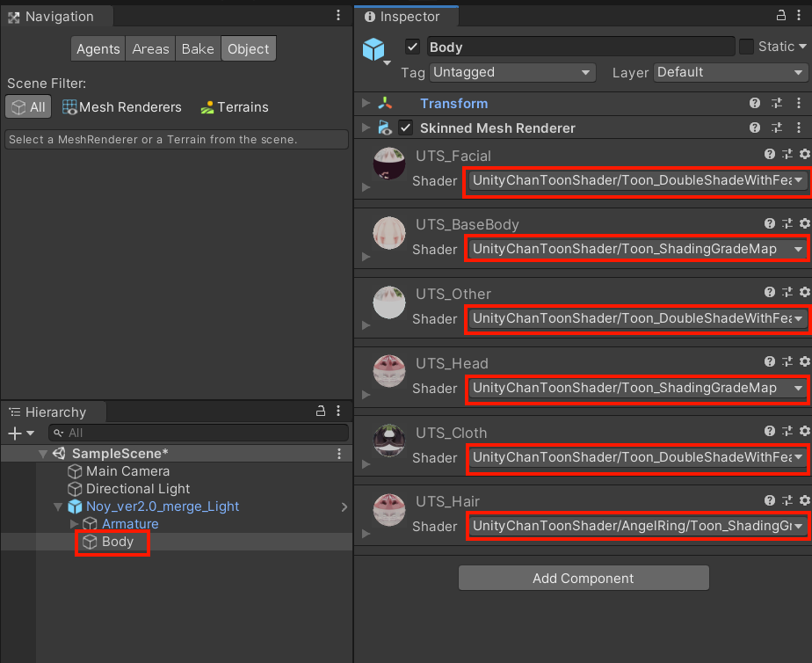Click the Body GameObject cube icon in Inspector
The image size is (812, 663).
[x=373, y=49]
